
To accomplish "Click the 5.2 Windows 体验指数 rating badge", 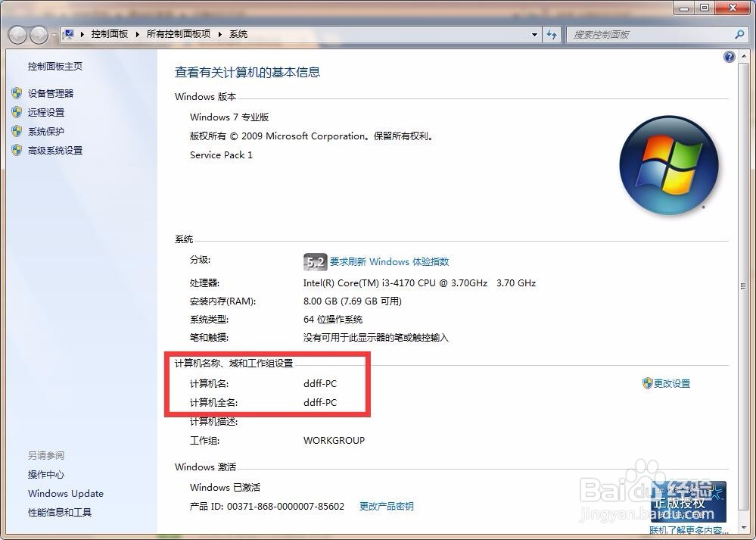I will [314, 262].
